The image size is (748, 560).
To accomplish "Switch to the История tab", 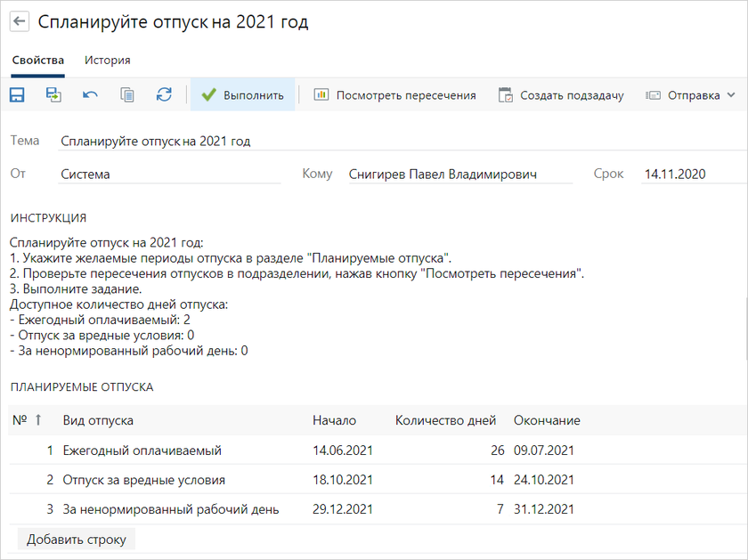I will 107,61.
